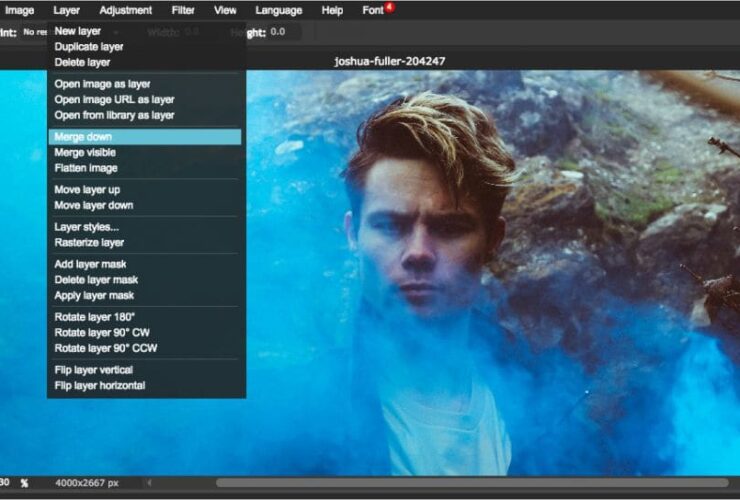Choose Rasterize layer
Screen dimensions: 740x500
point(144,243)
